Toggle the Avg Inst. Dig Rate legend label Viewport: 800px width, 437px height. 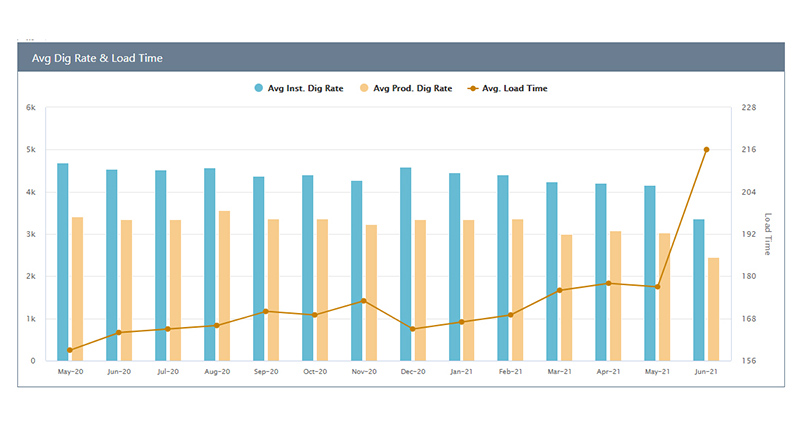[x=305, y=88]
